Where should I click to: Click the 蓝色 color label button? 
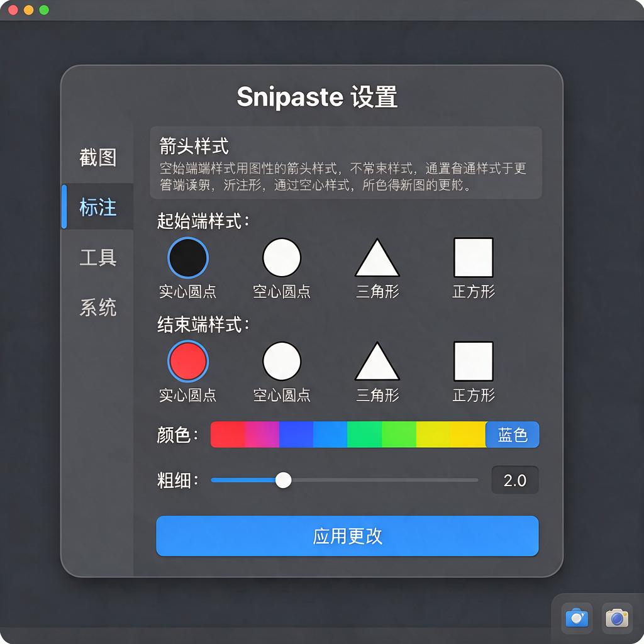tap(513, 435)
